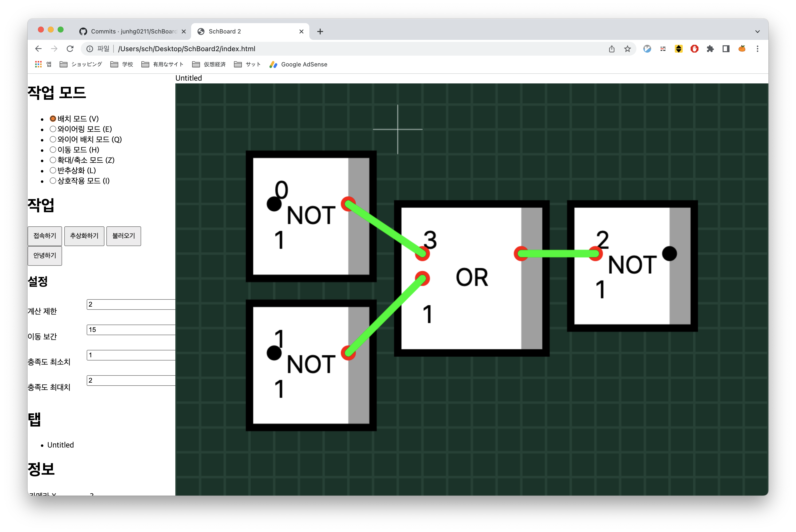Click the back navigation arrow

coord(38,49)
